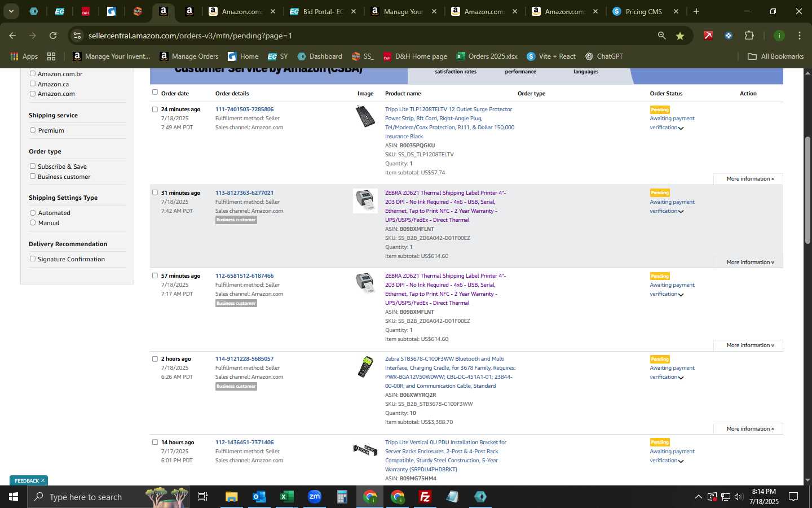Open FileZilla from taskbar
Image resolution: width=812 pixels, height=508 pixels.
click(425, 497)
